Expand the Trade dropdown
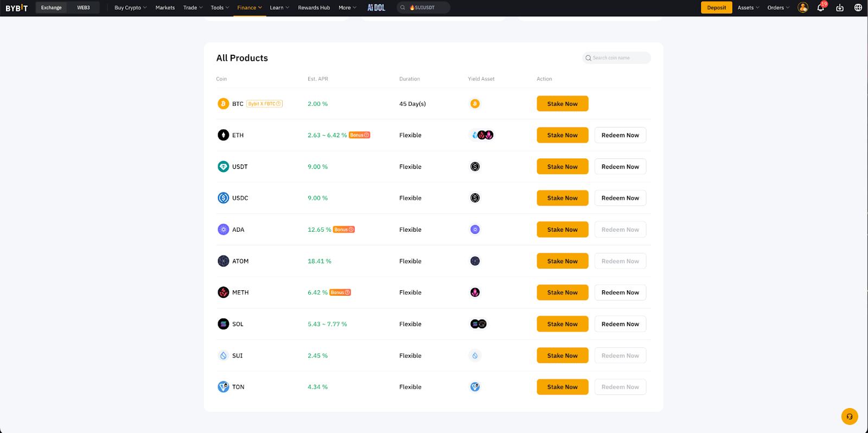 click(x=193, y=8)
